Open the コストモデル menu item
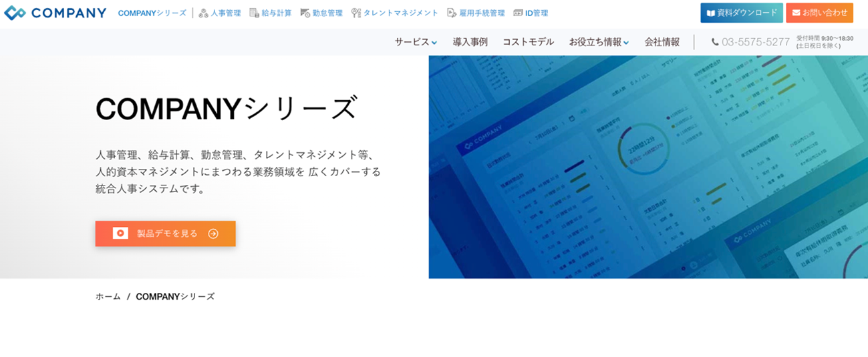This screenshot has height=357, width=868. 528,42
